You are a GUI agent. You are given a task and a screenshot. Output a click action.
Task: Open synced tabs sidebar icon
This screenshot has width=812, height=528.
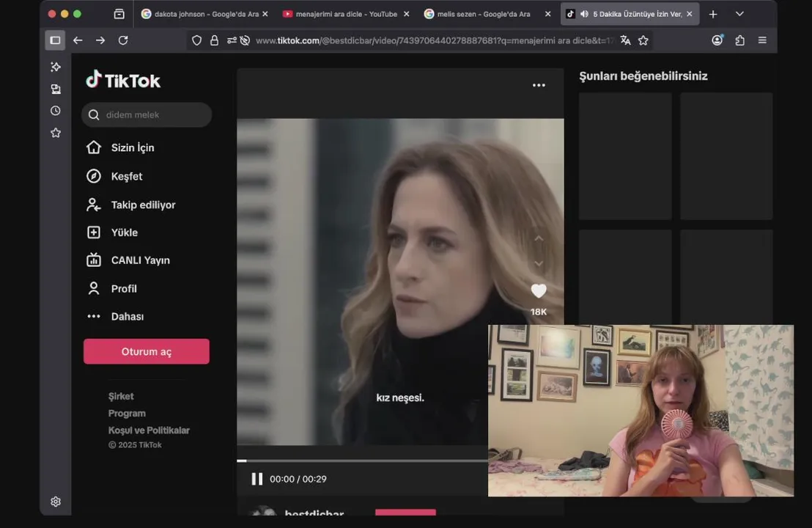(x=56, y=89)
